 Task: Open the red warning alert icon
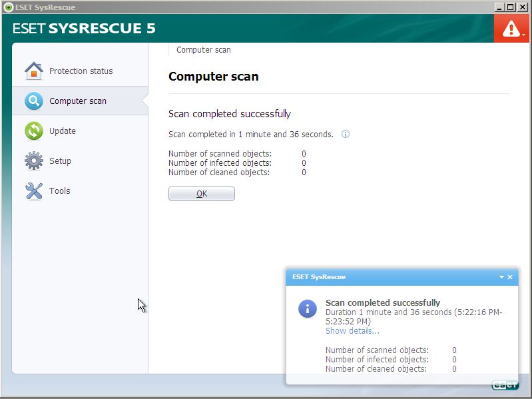(511, 29)
